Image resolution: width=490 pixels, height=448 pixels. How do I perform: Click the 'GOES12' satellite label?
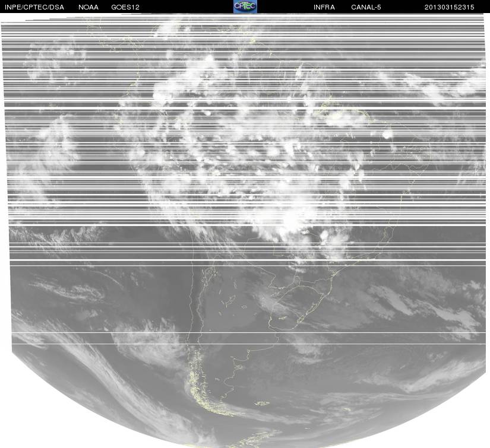(x=125, y=7)
